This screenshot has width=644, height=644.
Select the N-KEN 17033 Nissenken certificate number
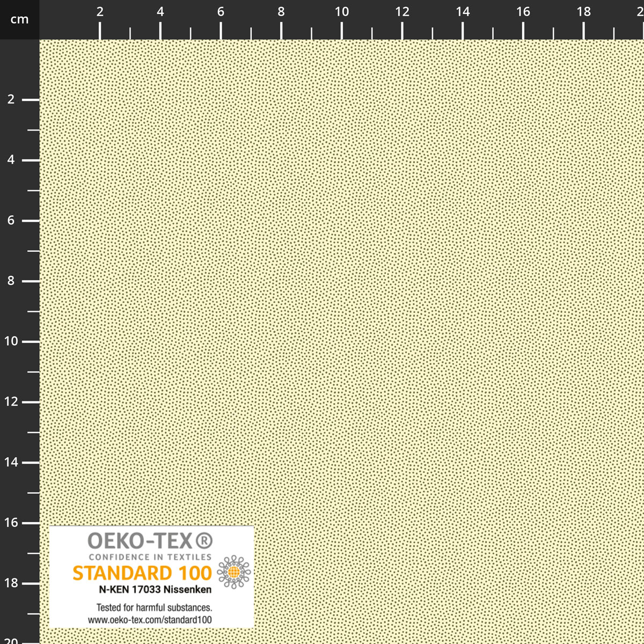(x=155, y=589)
